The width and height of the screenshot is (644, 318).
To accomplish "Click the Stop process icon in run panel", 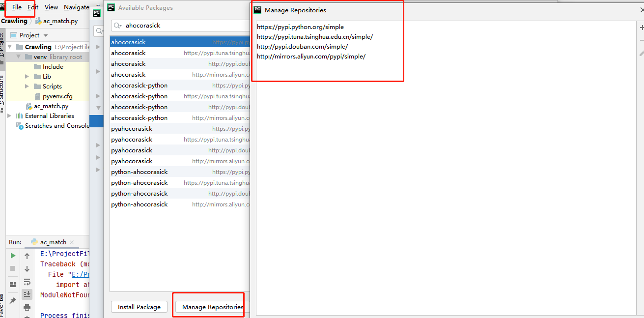I will coord(13,268).
